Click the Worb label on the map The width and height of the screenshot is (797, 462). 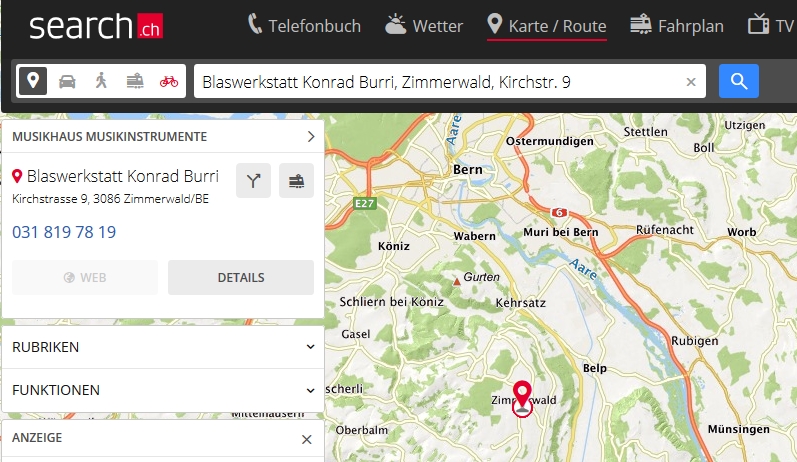[742, 232]
